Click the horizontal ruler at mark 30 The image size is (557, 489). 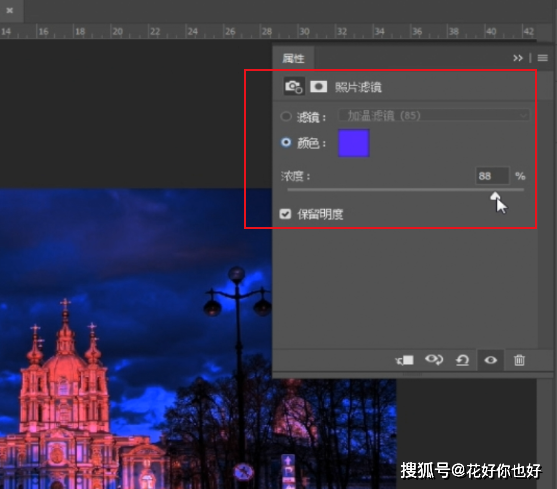(x=304, y=32)
